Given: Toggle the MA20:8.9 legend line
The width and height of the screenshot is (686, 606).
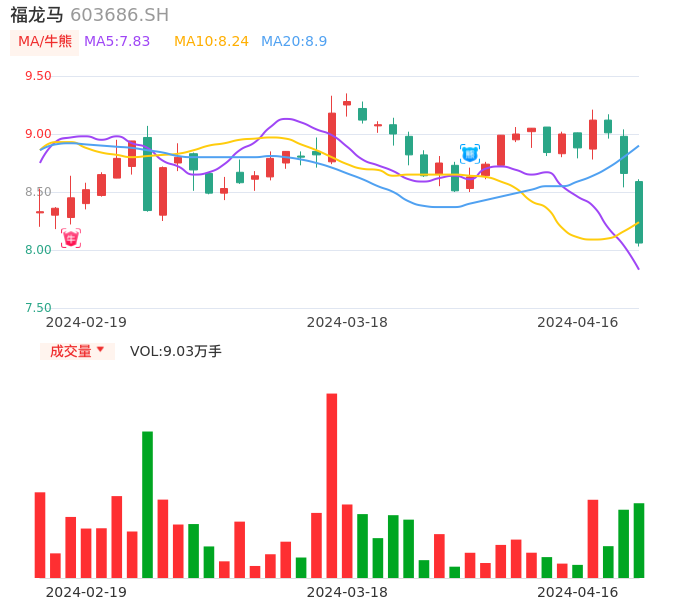Looking at the screenshot, I should 294,42.
